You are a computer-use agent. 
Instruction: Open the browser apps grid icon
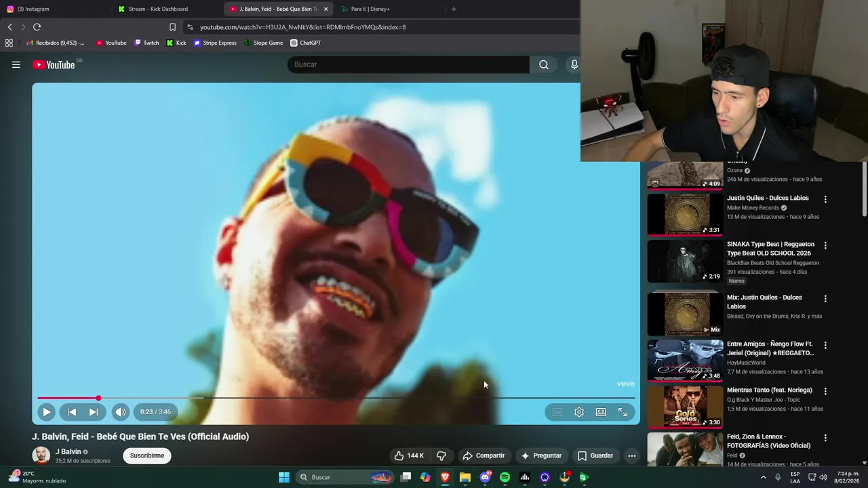click(9, 43)
